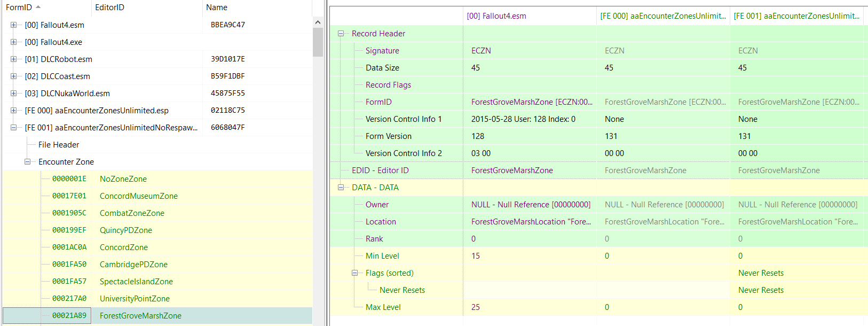Click the tree scrollbar up arrow
Screen dimensions: 868x326
318,22
